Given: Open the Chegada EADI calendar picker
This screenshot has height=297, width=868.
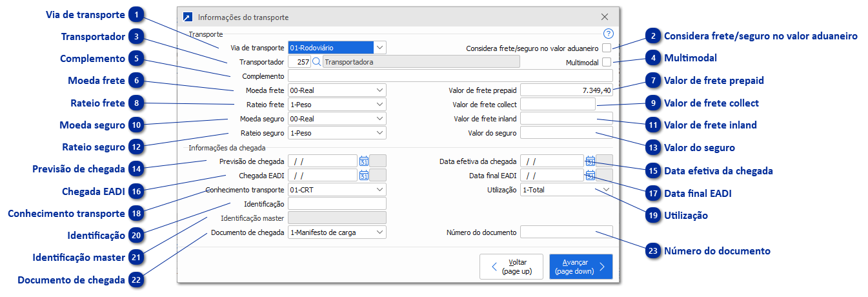Looking at the screenshot, I should [x=364, y=175].
